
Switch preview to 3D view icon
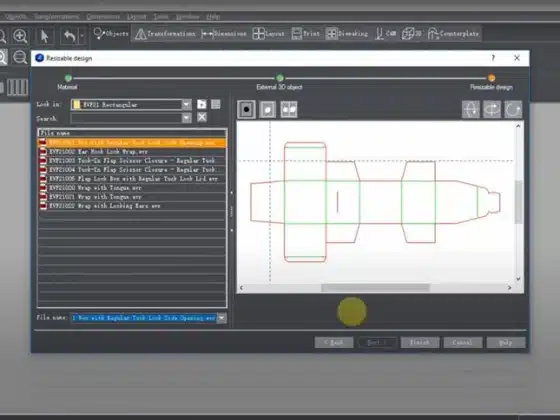[268, 109]
